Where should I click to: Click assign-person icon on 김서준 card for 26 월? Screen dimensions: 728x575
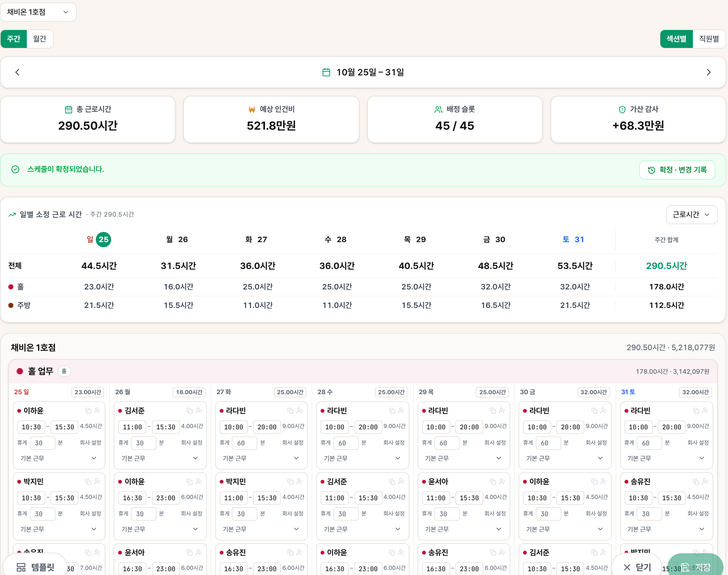[199, 411]
